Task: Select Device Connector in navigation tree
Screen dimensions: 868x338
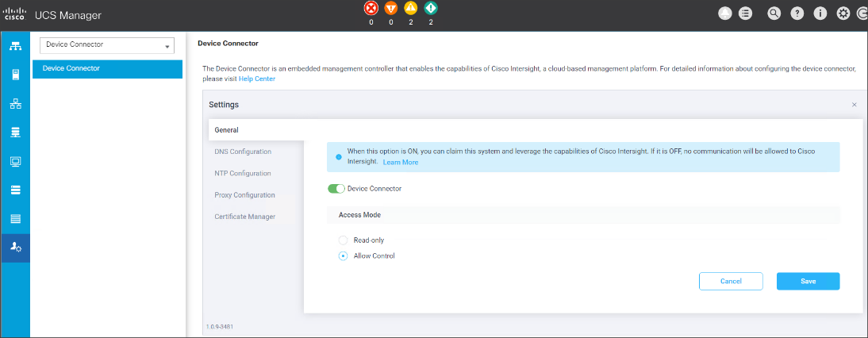Action: [x=107, y=68]
